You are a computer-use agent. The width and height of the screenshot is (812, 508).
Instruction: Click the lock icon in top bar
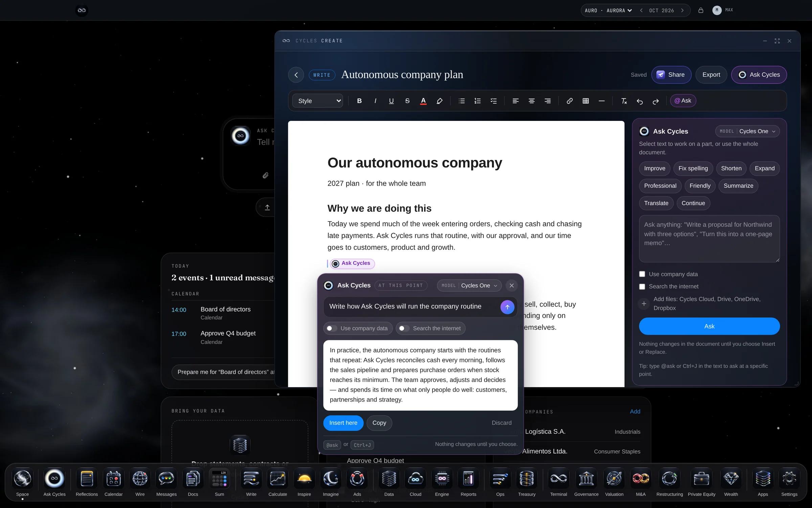701,10
